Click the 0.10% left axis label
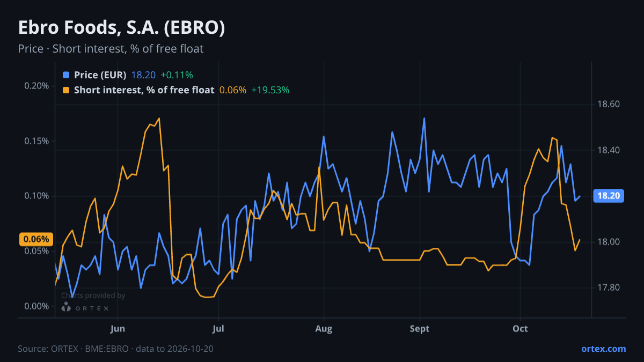 point(37,196)
